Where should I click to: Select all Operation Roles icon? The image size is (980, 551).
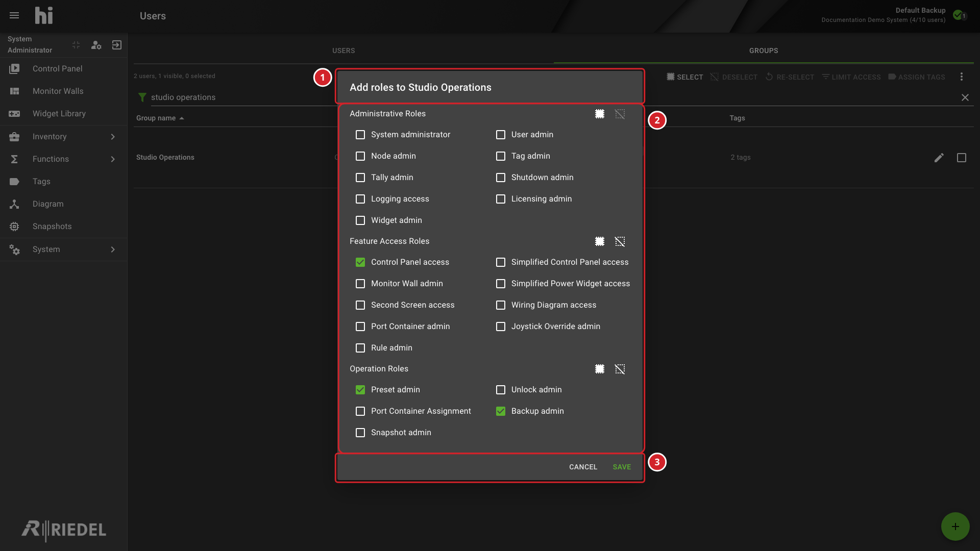[x=600, y=369]
